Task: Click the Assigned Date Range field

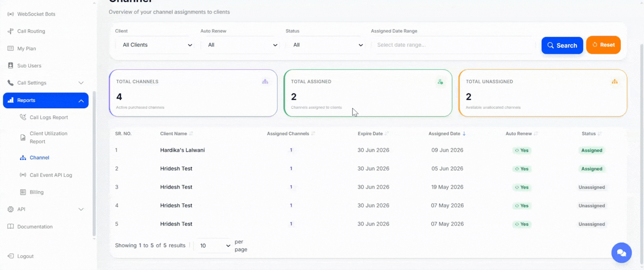Action: coord(453,45)
